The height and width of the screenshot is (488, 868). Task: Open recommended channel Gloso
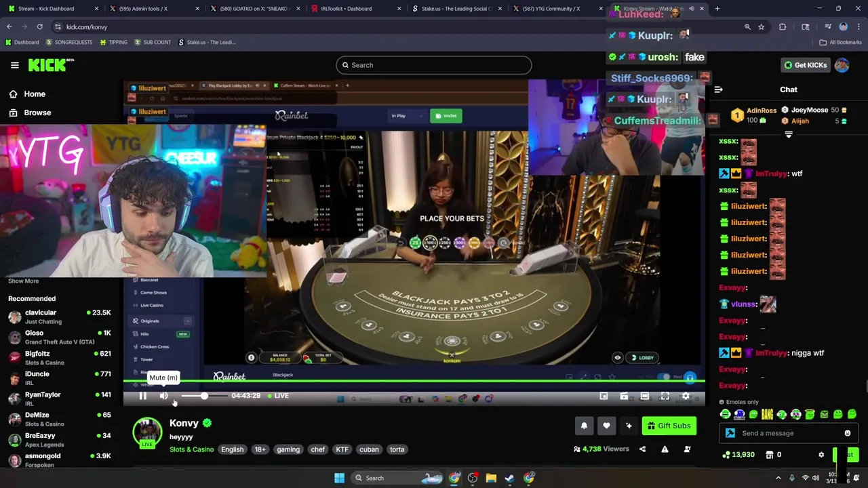click(x=60, y=337)
